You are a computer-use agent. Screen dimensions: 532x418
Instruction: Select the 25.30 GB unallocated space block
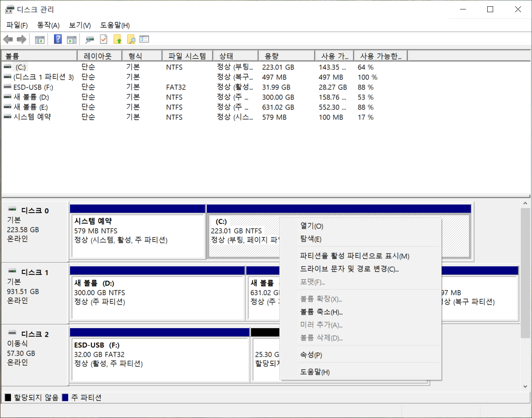coord(266,359)
